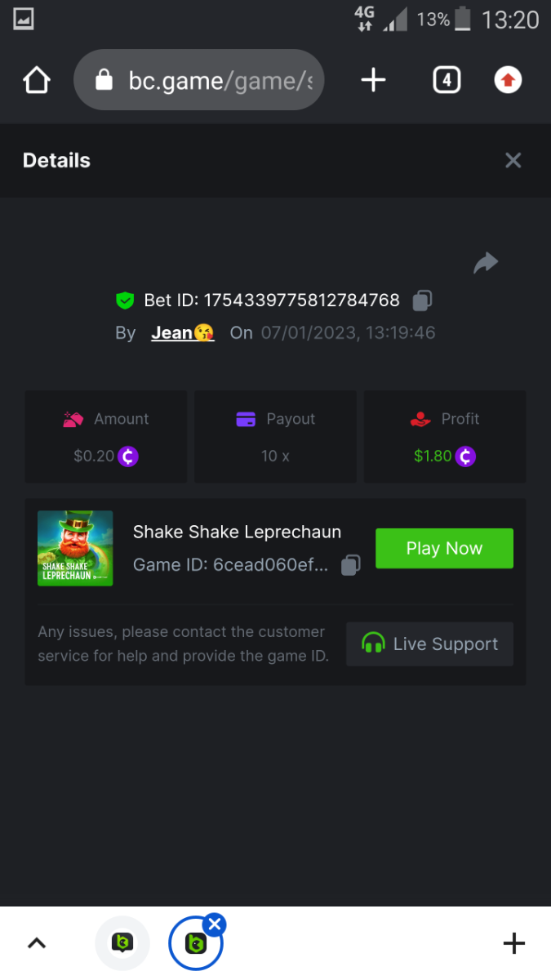The height and width of the screenshot is (980, 551).
Task: Open a new tab with plus icon
Action: [x=373, y=80]
